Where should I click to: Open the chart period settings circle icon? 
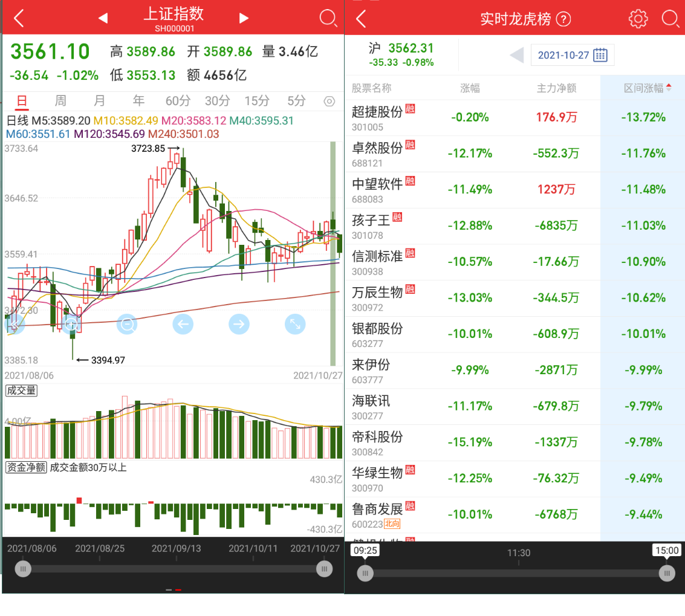click(x=330, y=102)
